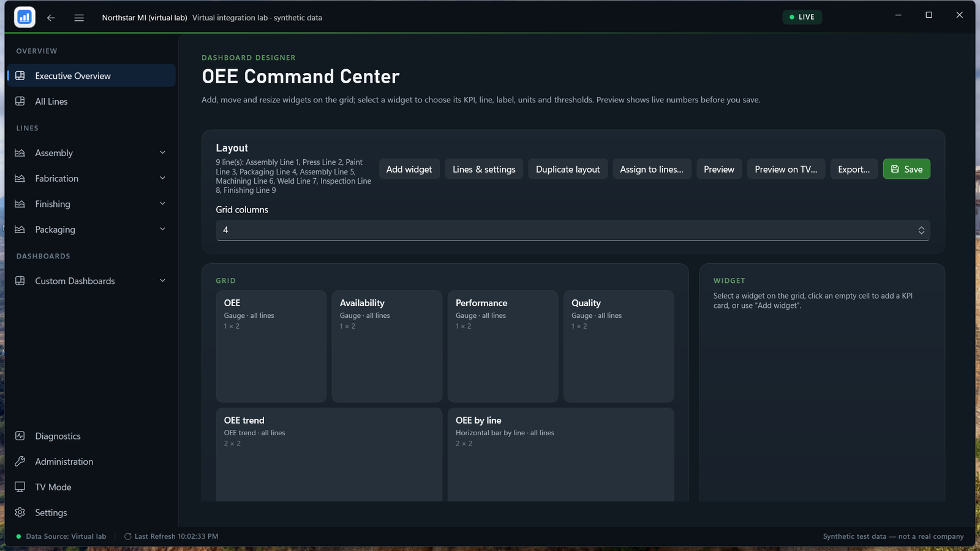Adjust Grid columns stepper arrows
Screen dimensions: 980x551
921,230
